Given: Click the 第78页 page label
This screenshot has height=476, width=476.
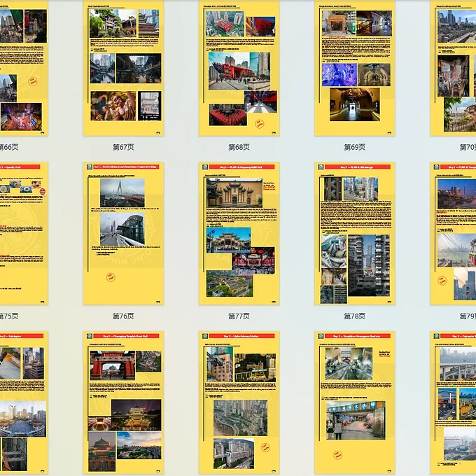Looking at the screenshot, I should click(x=354, y=316).
